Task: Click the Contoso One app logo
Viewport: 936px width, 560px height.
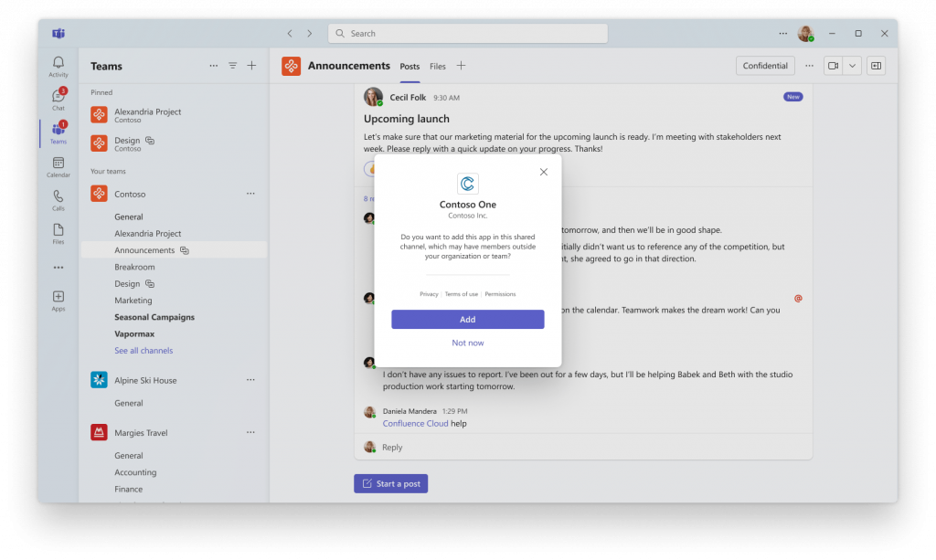Action: [x=467, y=184]
